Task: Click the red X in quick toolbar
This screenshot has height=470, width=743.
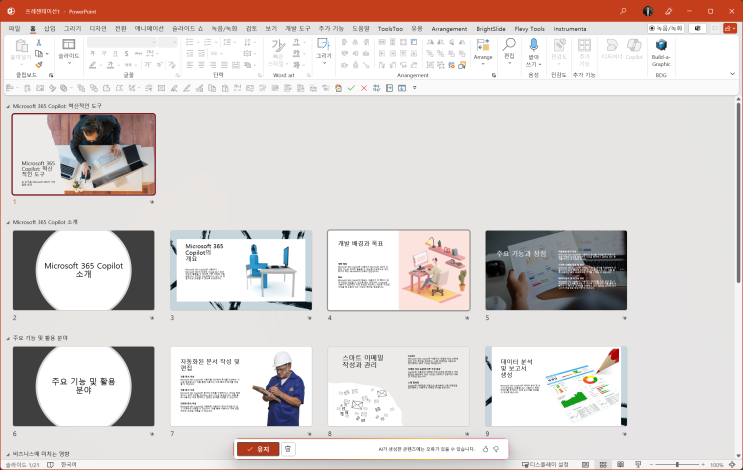Action: [364, 88]
